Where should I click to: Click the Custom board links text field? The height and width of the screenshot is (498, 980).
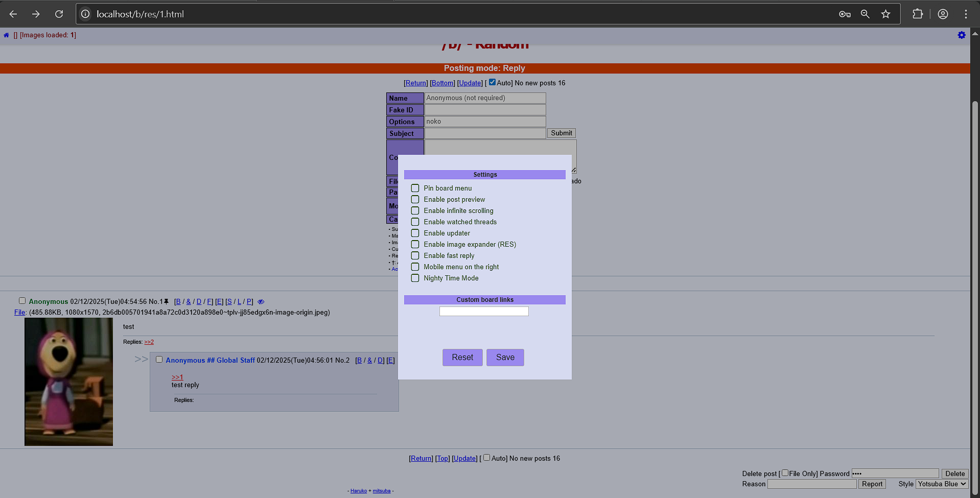[x=484, y=312]
